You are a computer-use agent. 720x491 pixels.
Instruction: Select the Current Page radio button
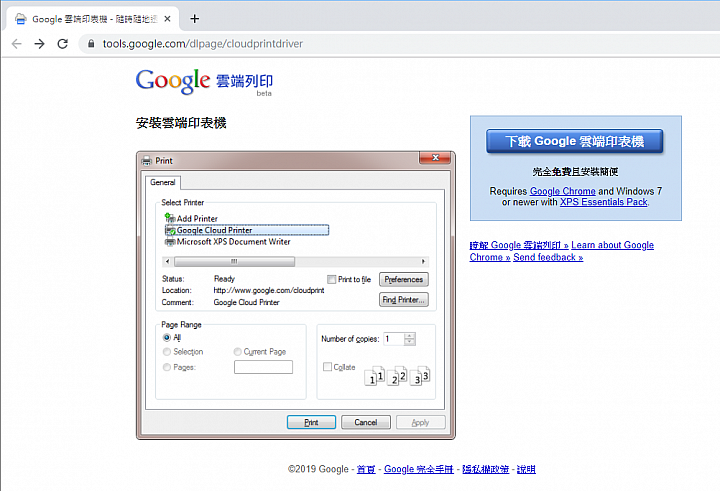(237, 352)
